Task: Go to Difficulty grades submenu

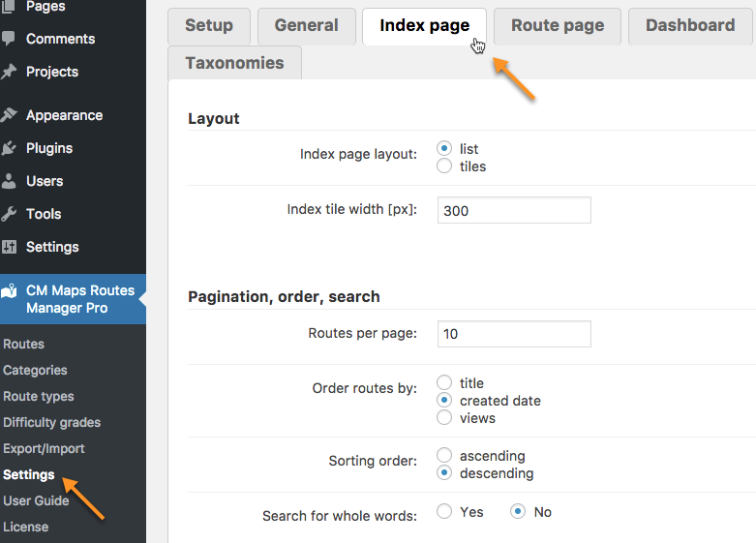Action: click(51, 422)
